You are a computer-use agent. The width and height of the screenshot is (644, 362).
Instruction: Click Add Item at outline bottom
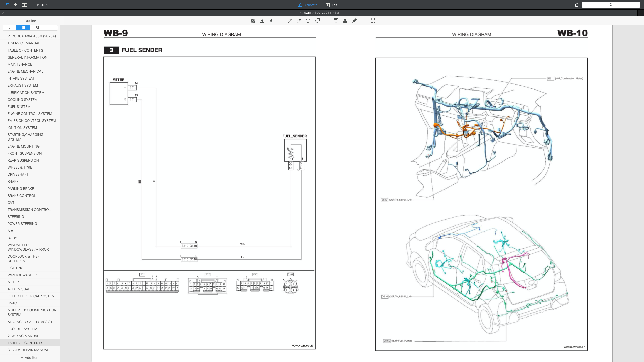tap(30, 357)
